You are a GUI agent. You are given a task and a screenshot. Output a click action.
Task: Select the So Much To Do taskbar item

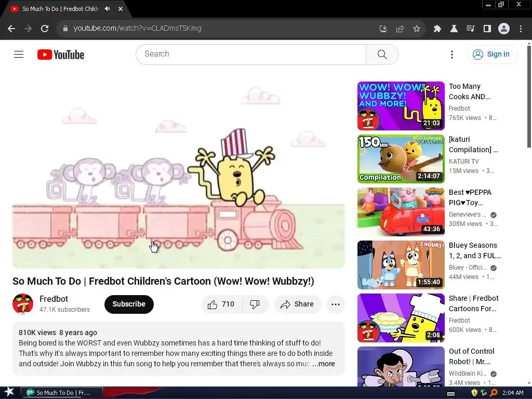coord(62,393)
